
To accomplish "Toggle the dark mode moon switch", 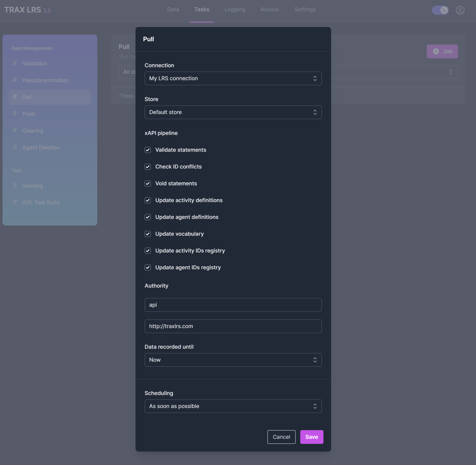I will (440, 10).
